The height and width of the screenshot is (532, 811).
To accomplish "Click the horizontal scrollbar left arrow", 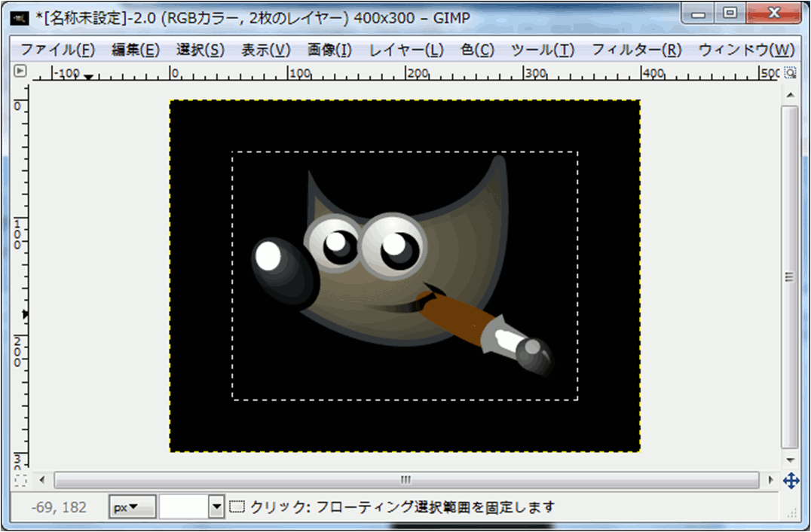I will click(x=42, y=480).
